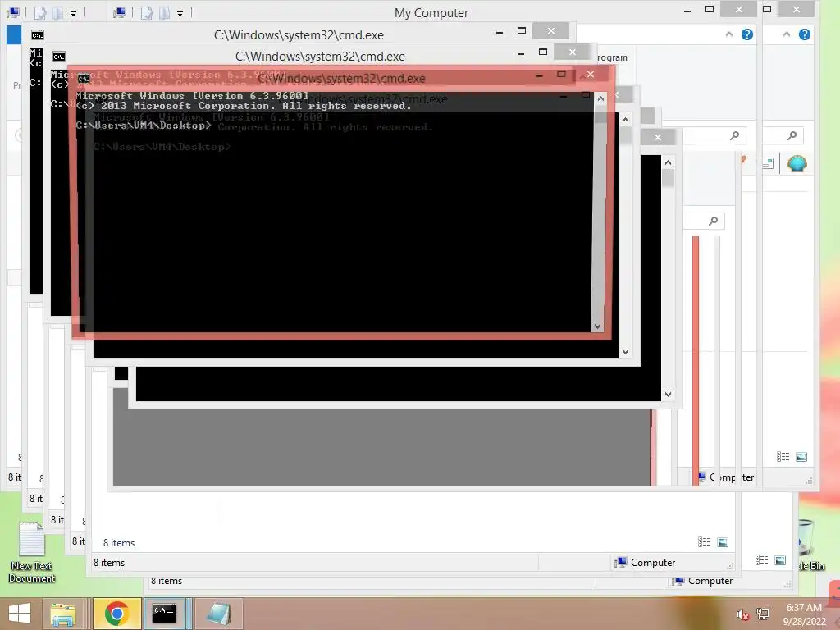Viewport: 840px width, 630px height.
Task: Click the leftmost Properties icon in quick access toolbar
Action: 40,13
